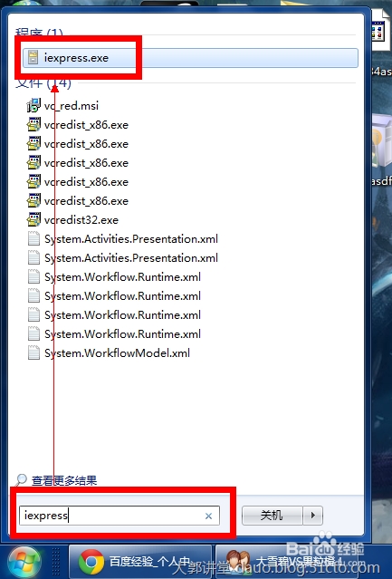Click inside the iexpress search box
392x579 pixels.
click(120, 516)
